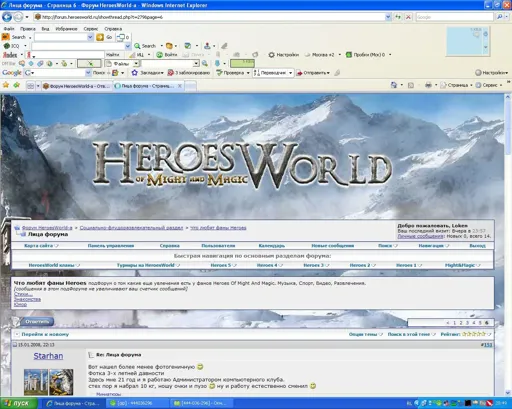Click the 'Новые сообщения' forum link
Image resolution: width=512 pixels, height=409 pixels.
332,246
